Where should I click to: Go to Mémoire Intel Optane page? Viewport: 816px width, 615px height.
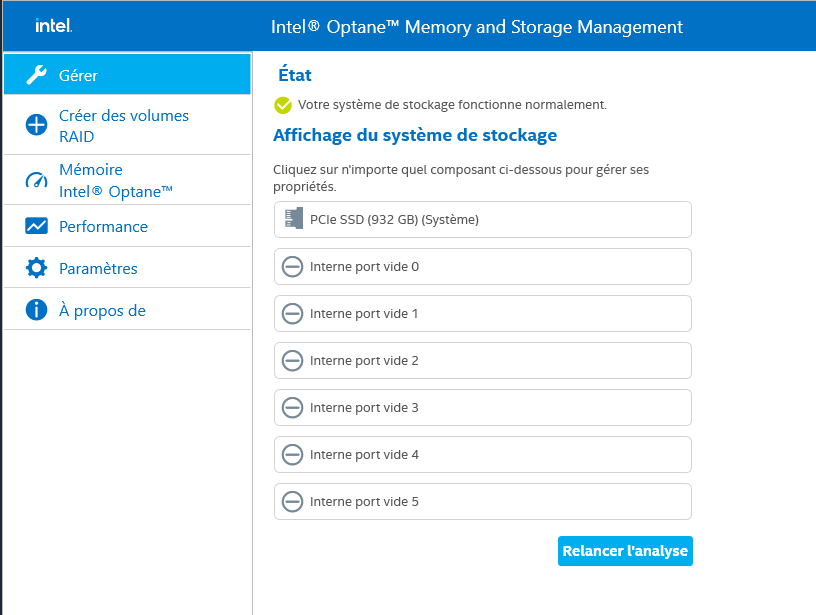click(x=127, y=180)
